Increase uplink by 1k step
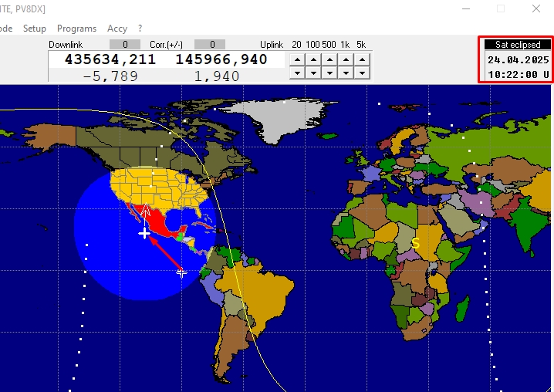The image size is (554, 392). pos(346,59)
